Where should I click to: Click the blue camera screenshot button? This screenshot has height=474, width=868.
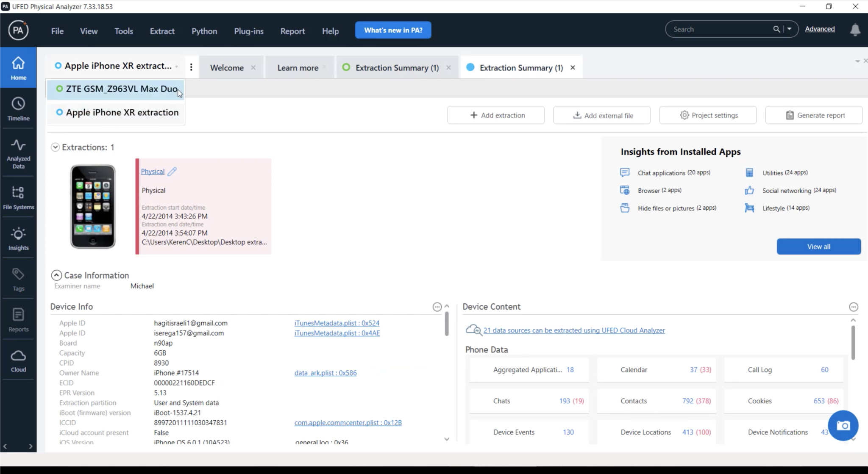point(843,425)
